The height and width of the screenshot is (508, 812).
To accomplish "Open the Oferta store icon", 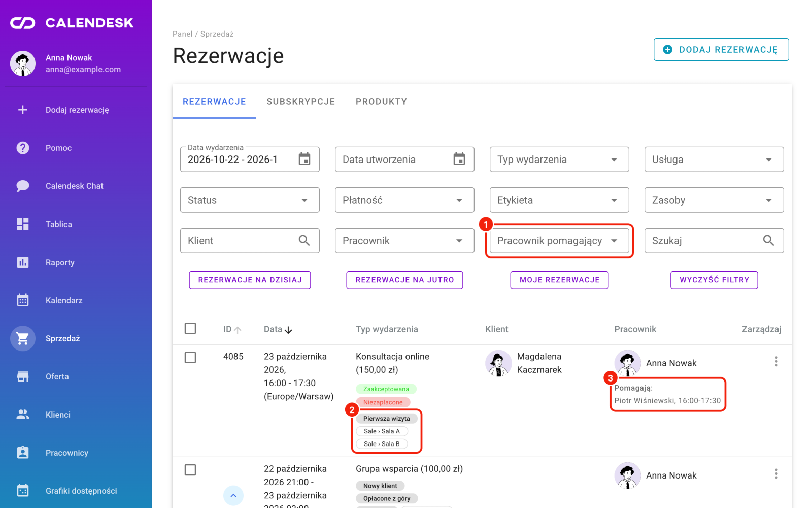I will tap(23, 376).
